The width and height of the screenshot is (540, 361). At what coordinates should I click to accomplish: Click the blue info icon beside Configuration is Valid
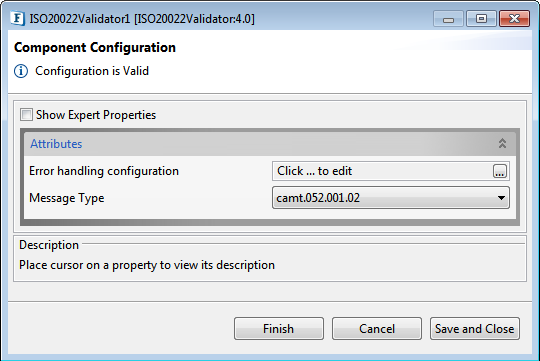click(21, 71)
